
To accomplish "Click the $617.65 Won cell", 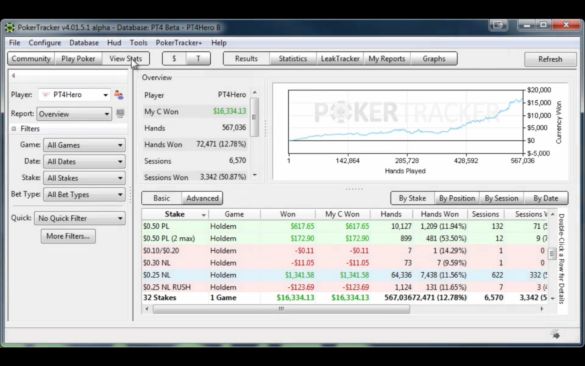I will click(x=302, y=226).
